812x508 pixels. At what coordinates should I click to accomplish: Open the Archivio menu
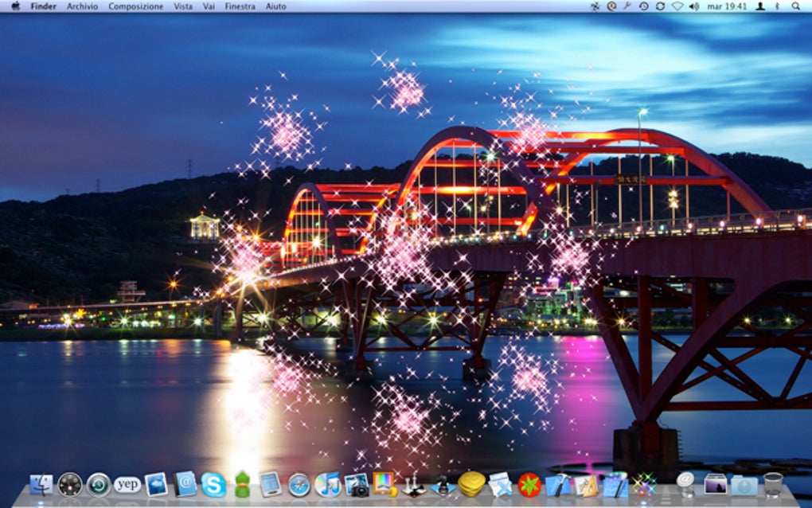click(82, 6)
